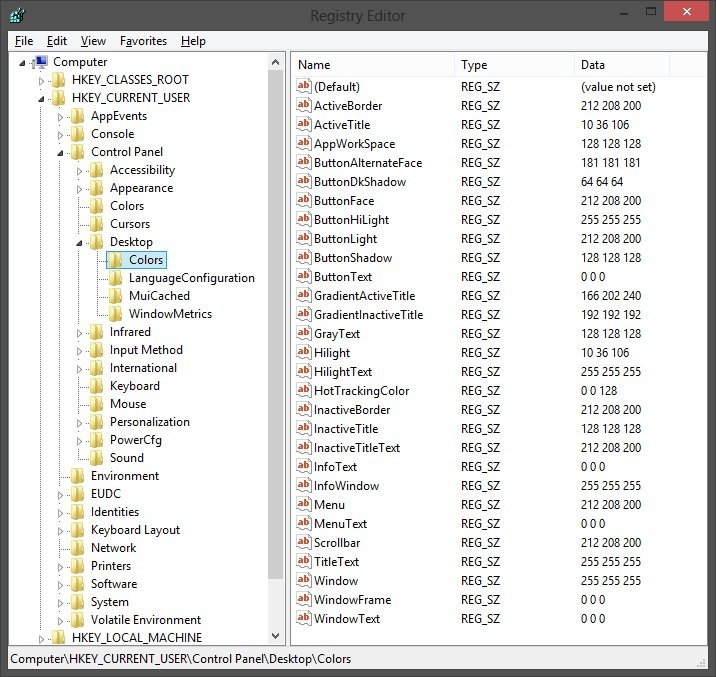Select the Volatile Environment key
This screenshot has width=716, height=677.
point(146,619)
